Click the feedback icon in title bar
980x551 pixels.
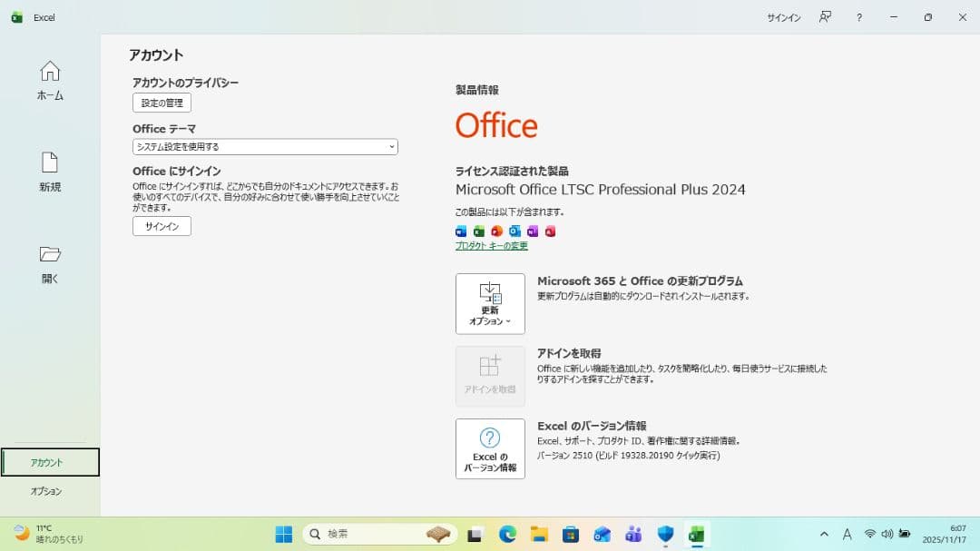tap(825, 17)
